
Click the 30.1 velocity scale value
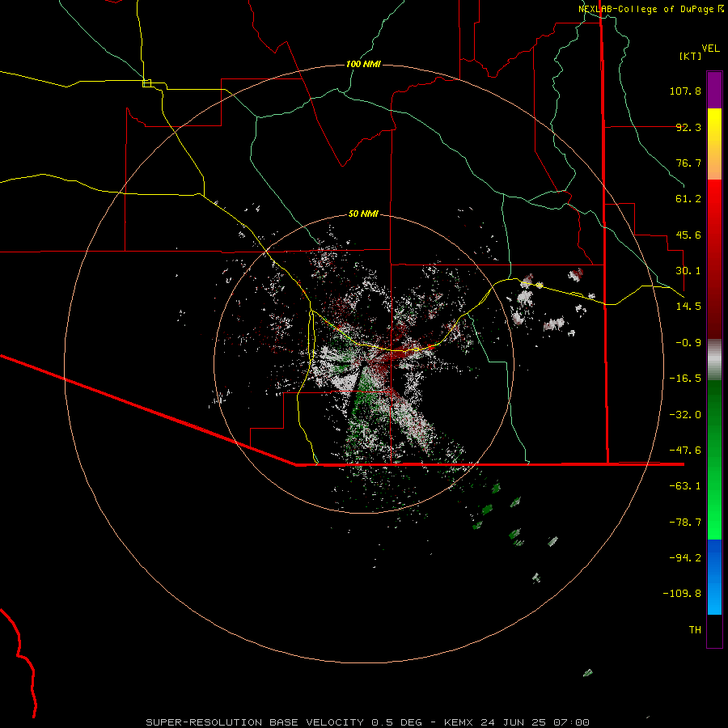(688, 271)
